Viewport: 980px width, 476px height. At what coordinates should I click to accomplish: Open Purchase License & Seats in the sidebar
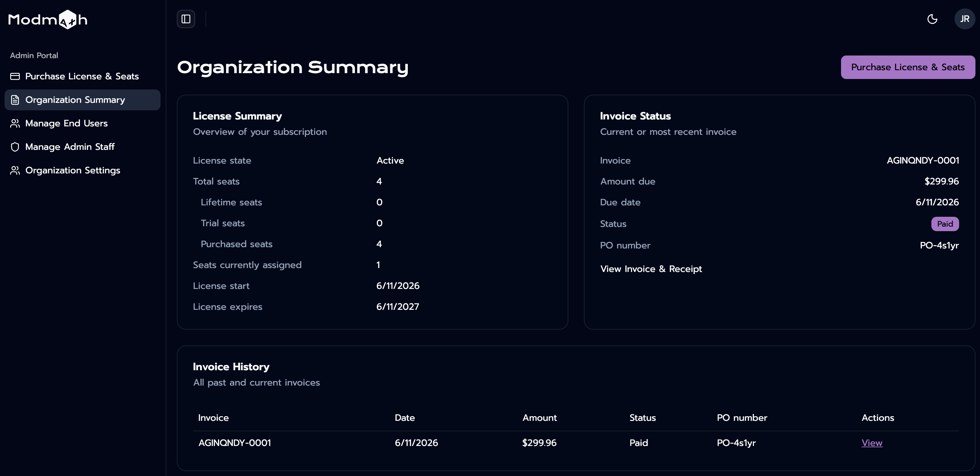tap(83, 76)
